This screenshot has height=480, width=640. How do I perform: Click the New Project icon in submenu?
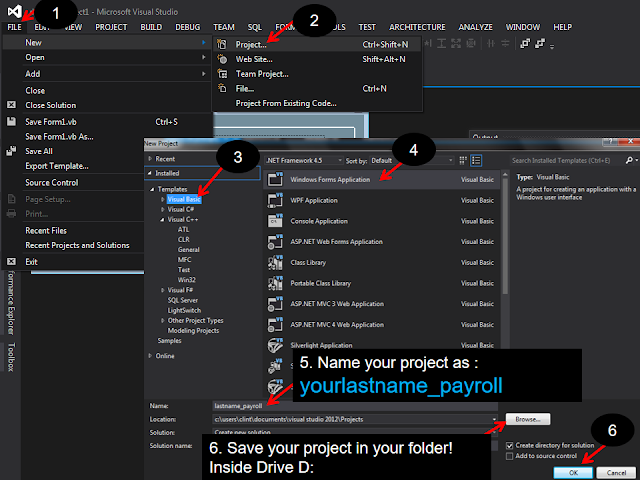tap(222, 44)
